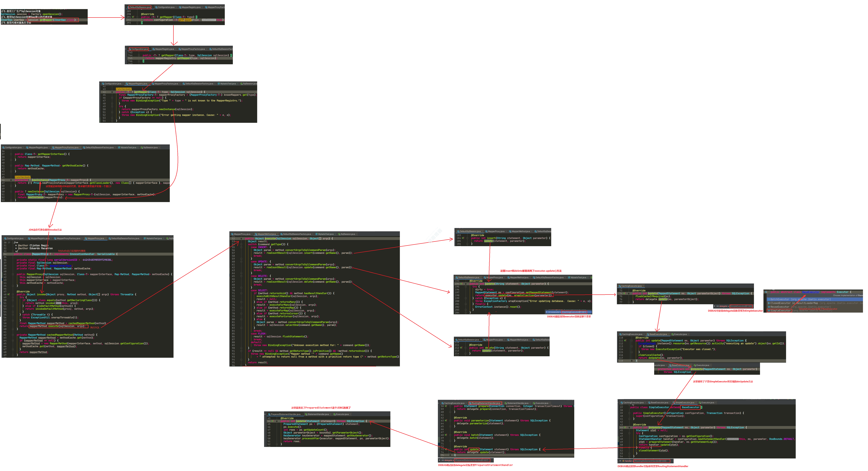
Task: Click override gutter icon beside CachingExecutor update line 74
Action: pos(624,293)
